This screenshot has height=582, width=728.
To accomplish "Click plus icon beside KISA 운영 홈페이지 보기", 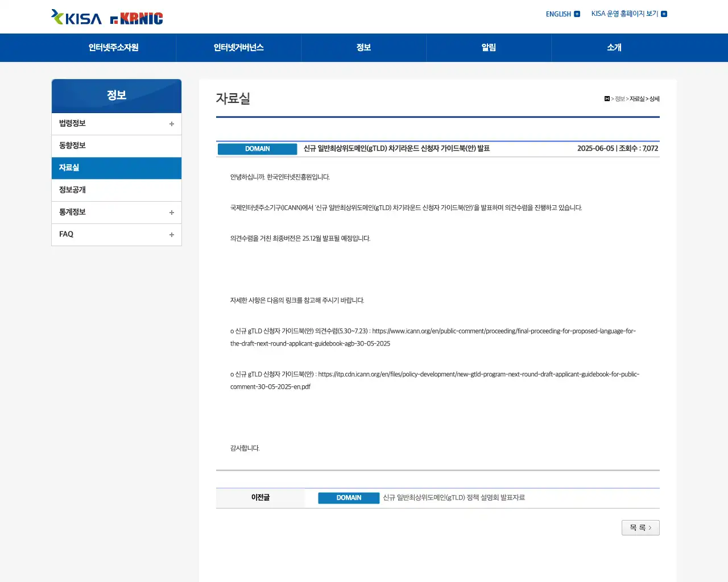I will 664,14.
